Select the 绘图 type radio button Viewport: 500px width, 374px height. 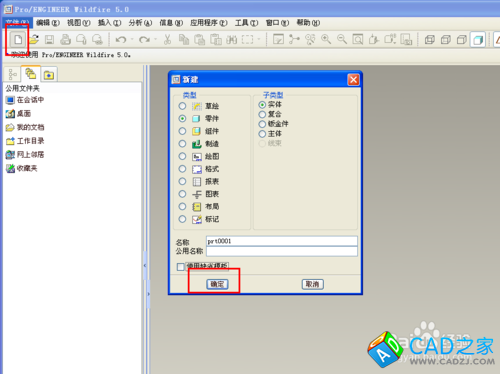[x=182, y=156]
